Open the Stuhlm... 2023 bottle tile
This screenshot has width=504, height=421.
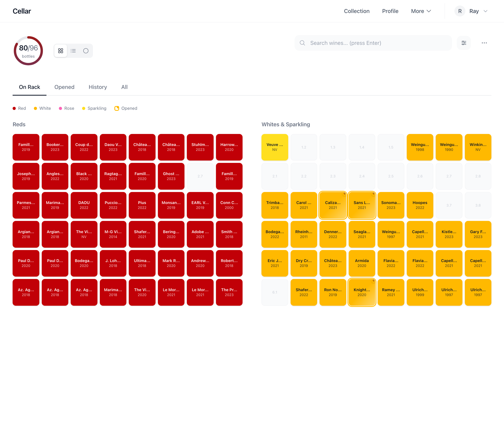coord(200,147)
